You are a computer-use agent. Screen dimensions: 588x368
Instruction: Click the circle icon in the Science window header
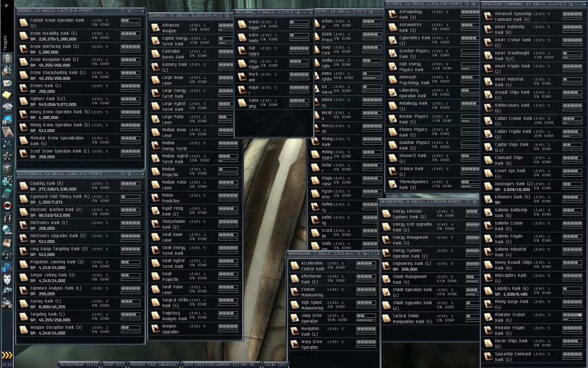pyautogui.click(x=474, y=4)
